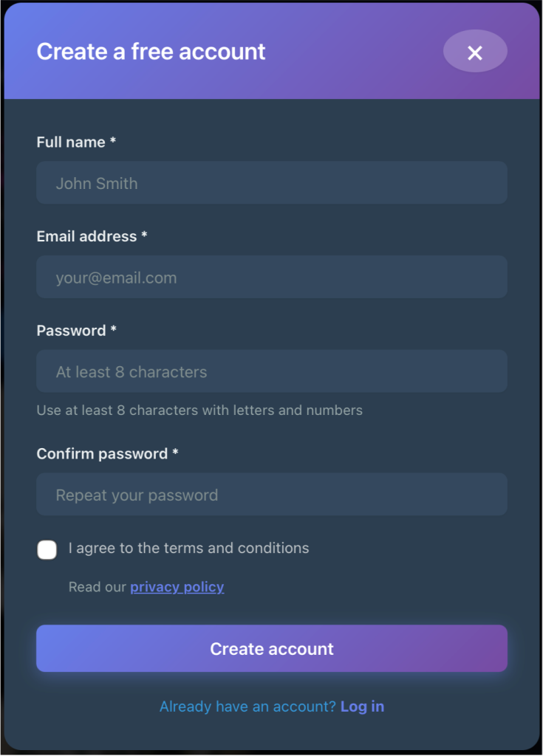Click the Password field with 8 characters placeholder
Screen dimensions: 543x756
(271, 371)
